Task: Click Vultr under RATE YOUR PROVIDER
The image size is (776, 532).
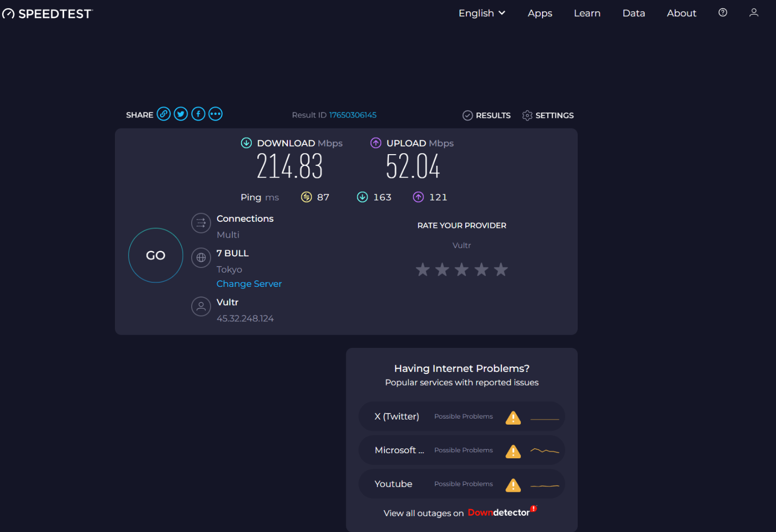Action: coord(462,245)
